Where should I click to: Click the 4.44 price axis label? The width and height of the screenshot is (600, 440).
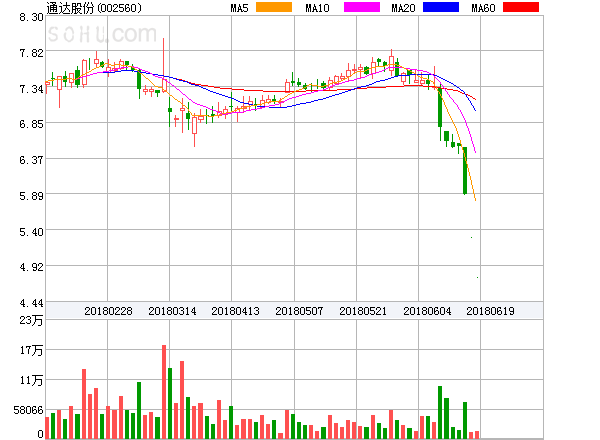31,303
